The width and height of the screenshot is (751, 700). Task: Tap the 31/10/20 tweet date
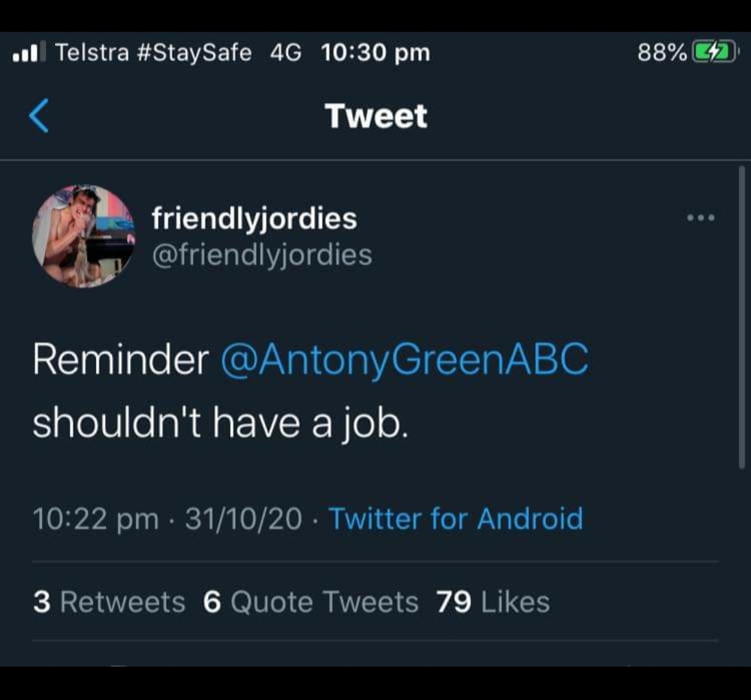tap(243, 518)
